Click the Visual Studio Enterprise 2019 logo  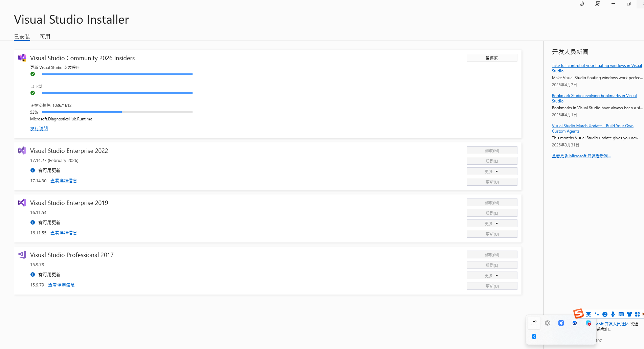click(22, 203)
